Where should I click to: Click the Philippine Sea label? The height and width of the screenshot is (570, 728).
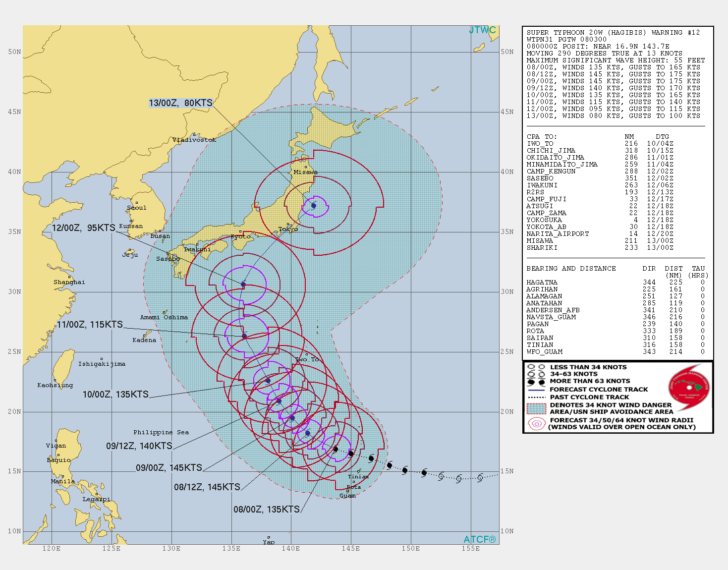tap(161, 432)
